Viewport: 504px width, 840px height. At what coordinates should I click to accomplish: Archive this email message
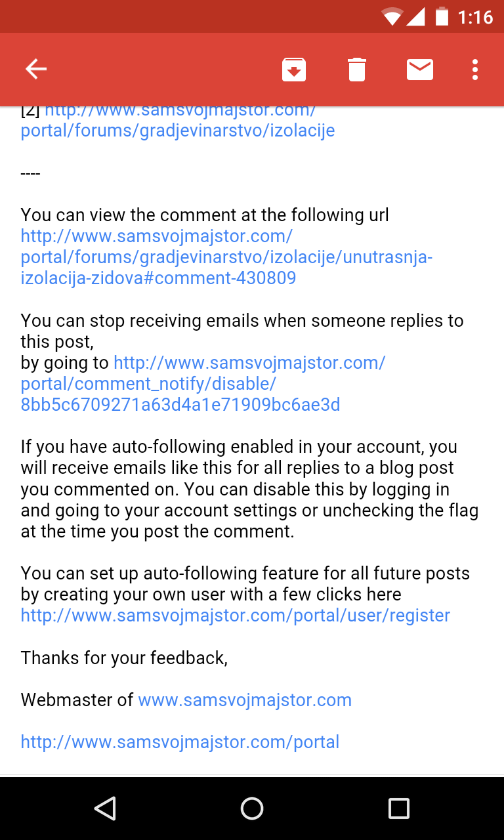(294, 69)
